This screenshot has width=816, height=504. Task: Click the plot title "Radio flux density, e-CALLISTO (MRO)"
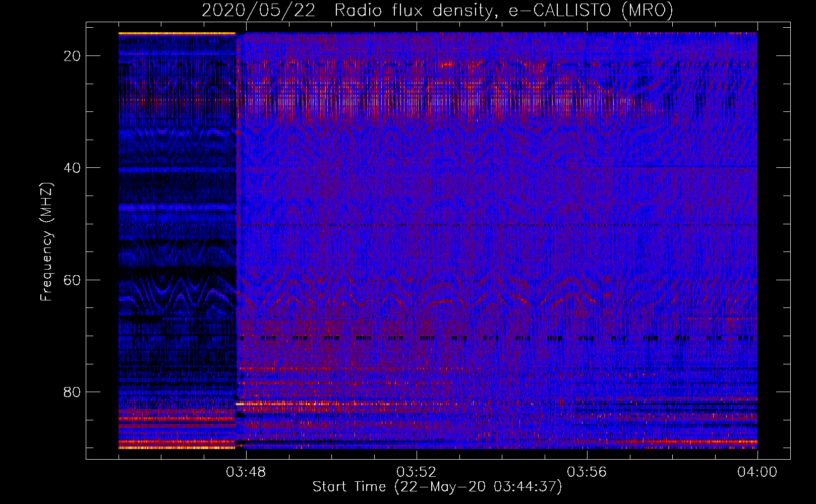pos(503,11)
